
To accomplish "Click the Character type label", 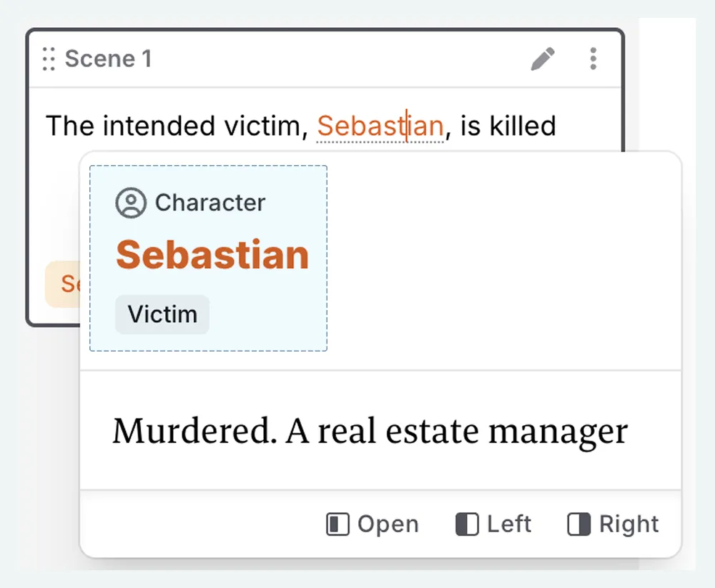I will point(210,203).
